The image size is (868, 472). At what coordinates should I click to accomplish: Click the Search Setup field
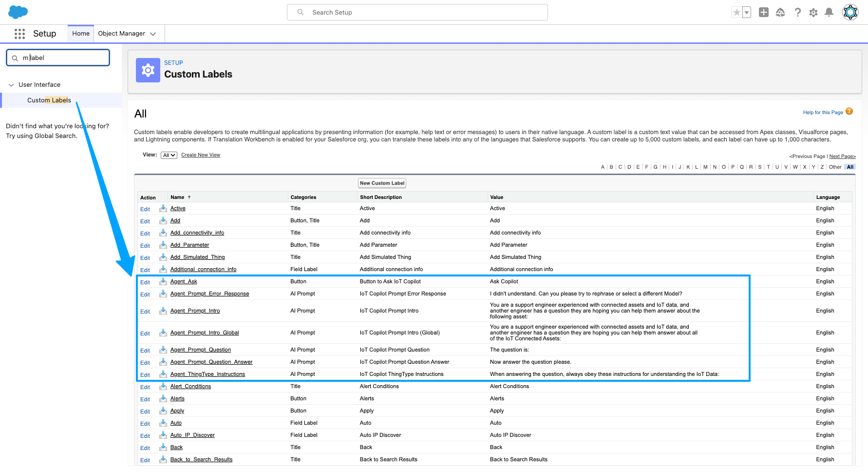tap(417, 12)
